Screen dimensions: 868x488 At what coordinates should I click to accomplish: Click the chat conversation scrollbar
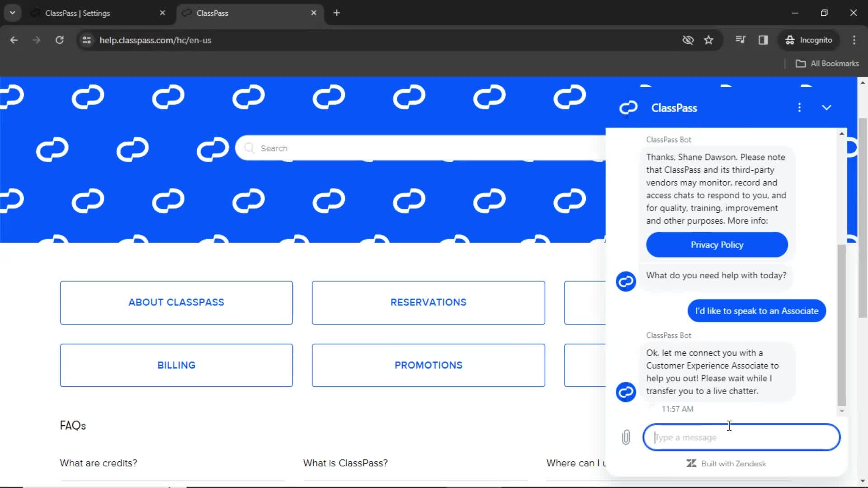(x=841, y=325)
